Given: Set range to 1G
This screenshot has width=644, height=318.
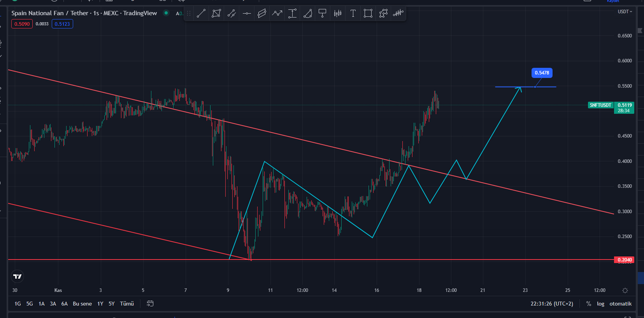Looking at the screenshot, I should point(18,303).
